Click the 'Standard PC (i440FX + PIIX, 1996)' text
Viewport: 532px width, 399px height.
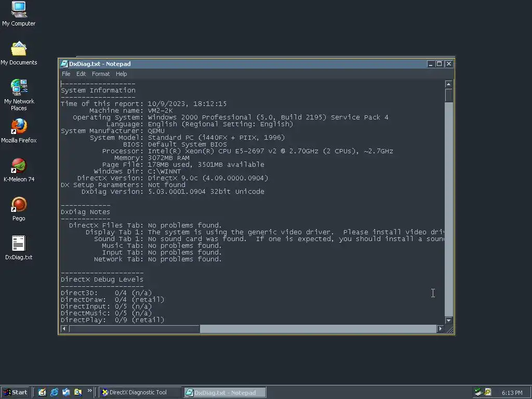(216, 138)
